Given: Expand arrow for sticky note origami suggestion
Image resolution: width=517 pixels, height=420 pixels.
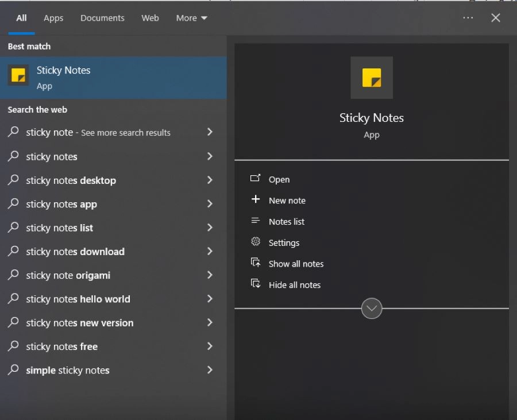Looking at the screenshot, I should tap(210, 275).
